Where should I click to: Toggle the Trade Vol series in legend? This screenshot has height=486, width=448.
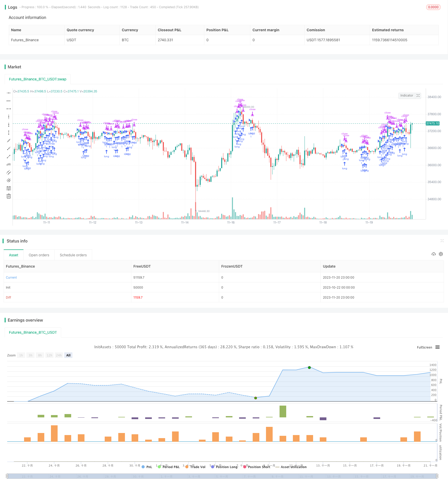[195, 467]
